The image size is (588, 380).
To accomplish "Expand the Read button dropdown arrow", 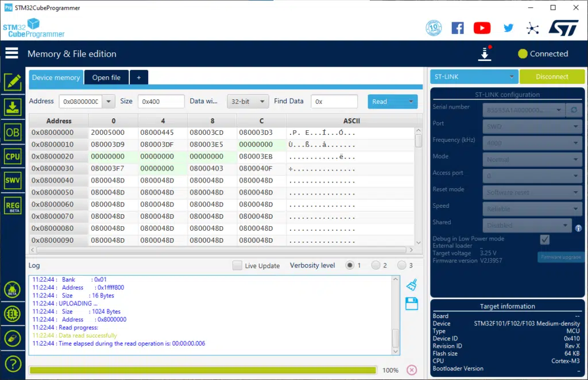I will [411, 102].
